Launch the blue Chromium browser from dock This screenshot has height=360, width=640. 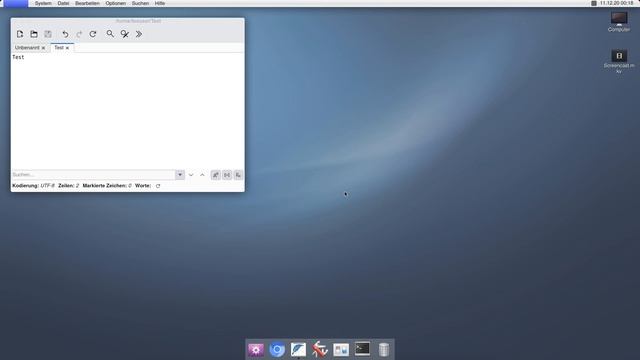tap(277, 350)
